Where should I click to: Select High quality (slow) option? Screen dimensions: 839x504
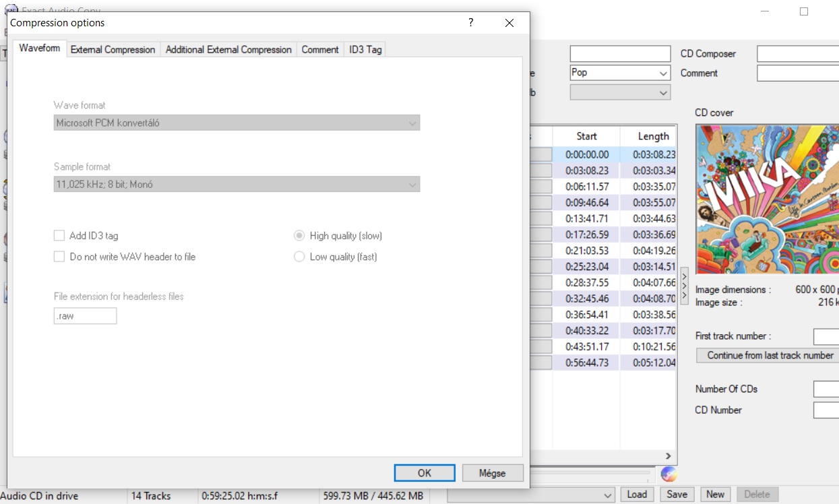coord(299,236)
